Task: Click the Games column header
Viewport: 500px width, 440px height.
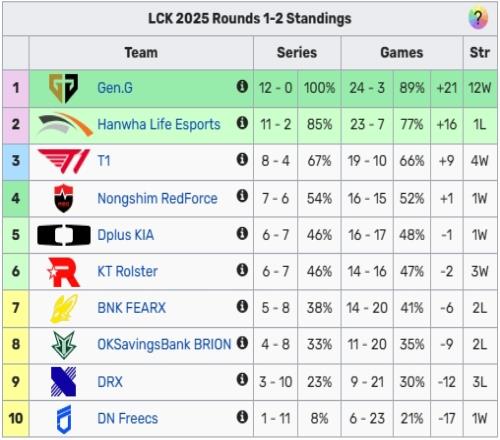Action: [x=402, y=53]
